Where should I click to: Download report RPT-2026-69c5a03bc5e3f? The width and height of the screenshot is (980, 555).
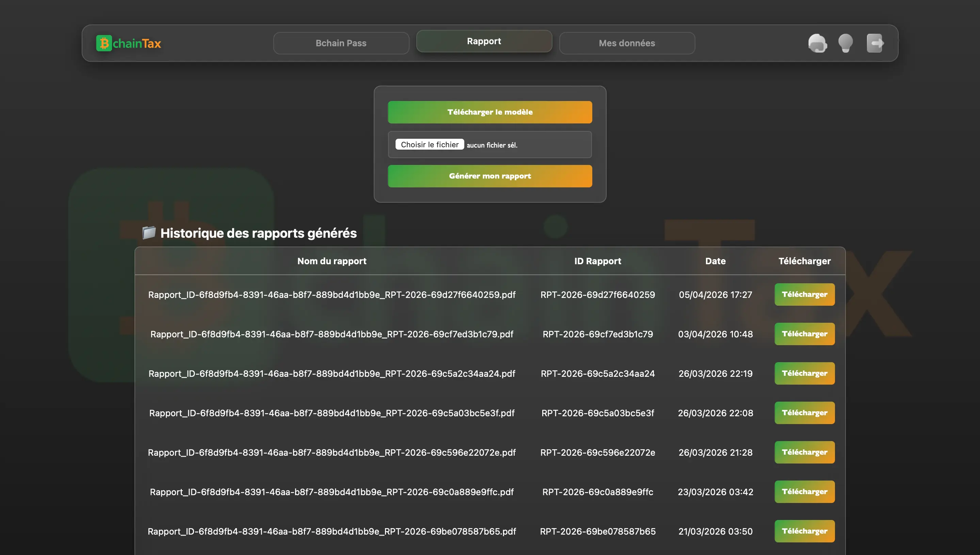(x=804, y=413)
